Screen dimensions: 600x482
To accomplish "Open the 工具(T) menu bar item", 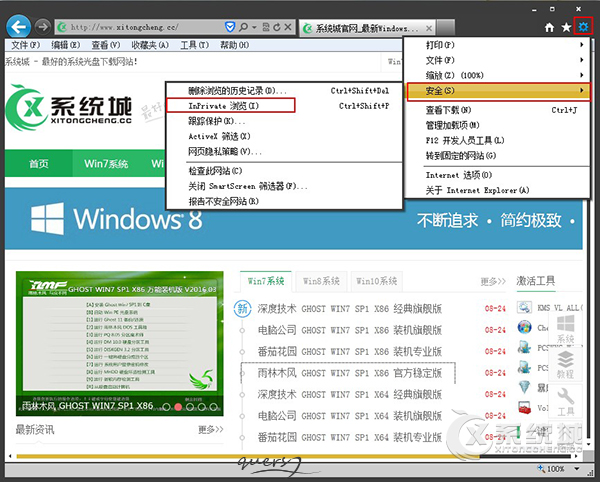I will click(194, 45).
